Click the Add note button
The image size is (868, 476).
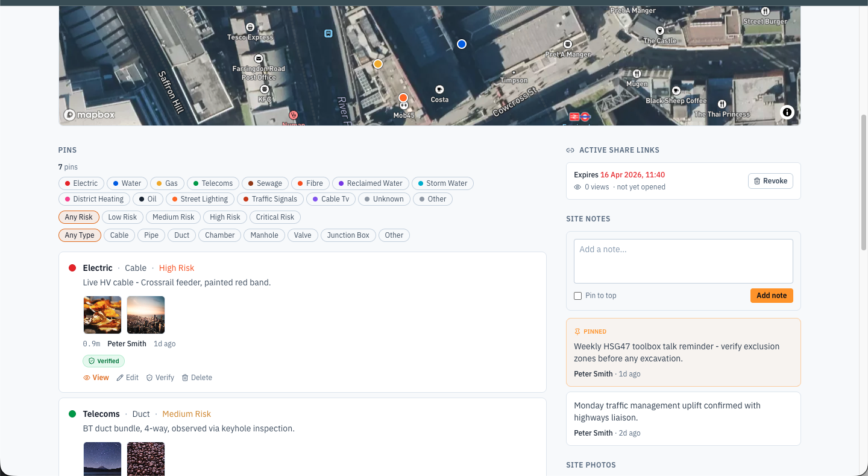coord(772,296)
